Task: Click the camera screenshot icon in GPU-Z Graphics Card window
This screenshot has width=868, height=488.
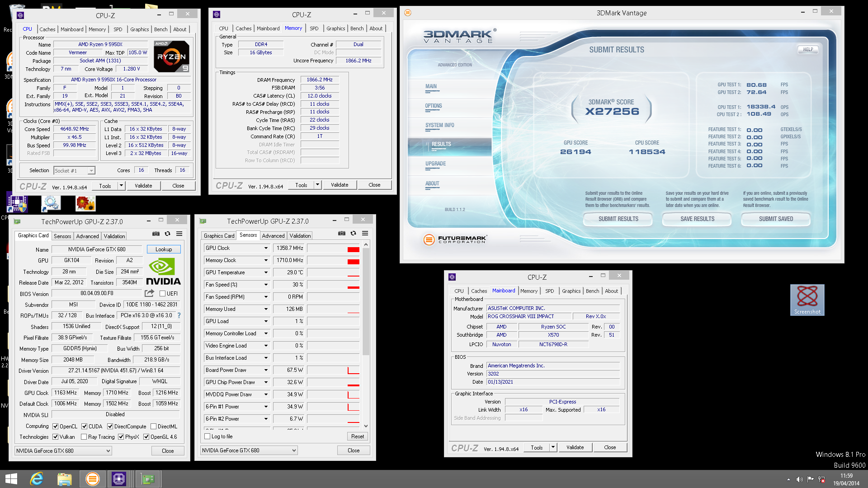Action: point(156,234)
